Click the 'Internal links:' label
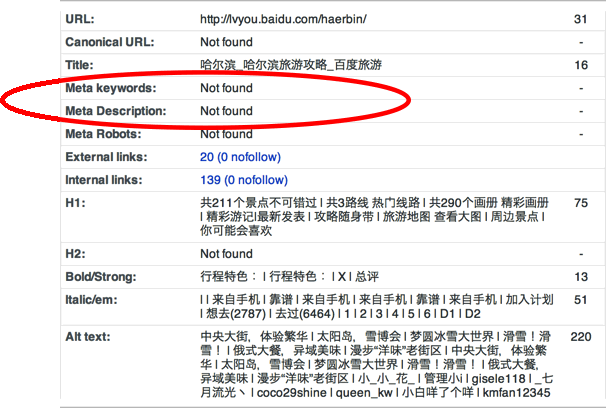Screen dimensions: 606x408 104,180
